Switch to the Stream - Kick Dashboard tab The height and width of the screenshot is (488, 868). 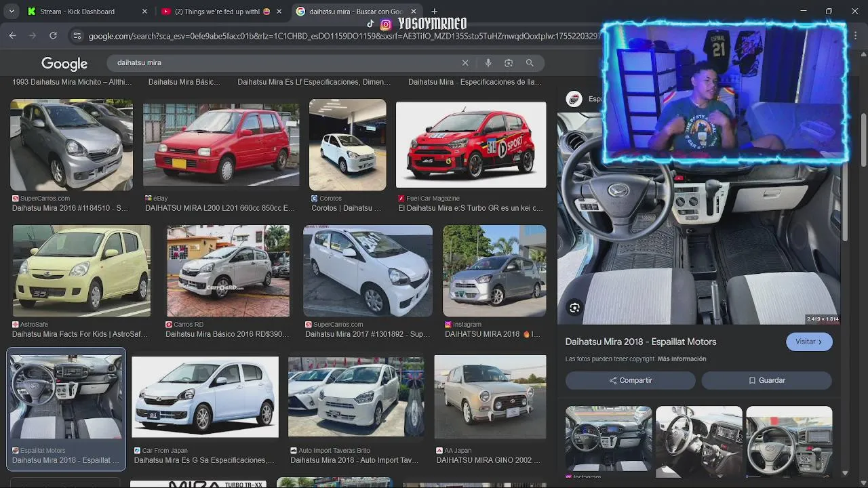coord(87,12)
